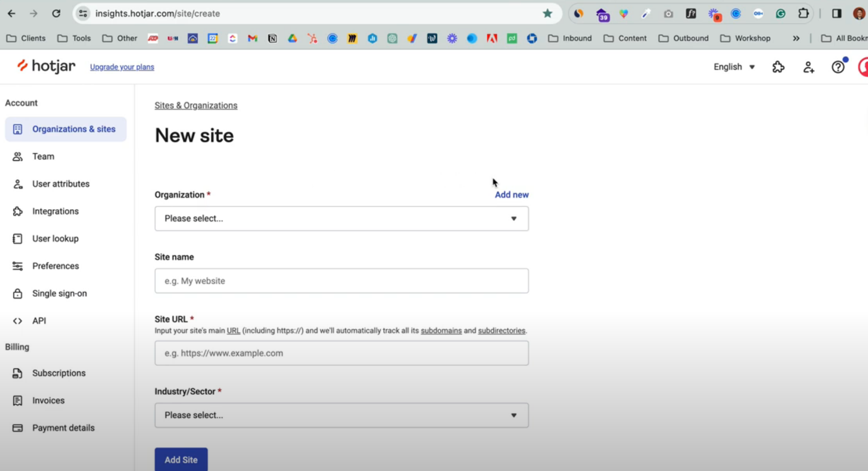
Task: Click the Single sign-on lock icon
Action: tap(17, 294)
